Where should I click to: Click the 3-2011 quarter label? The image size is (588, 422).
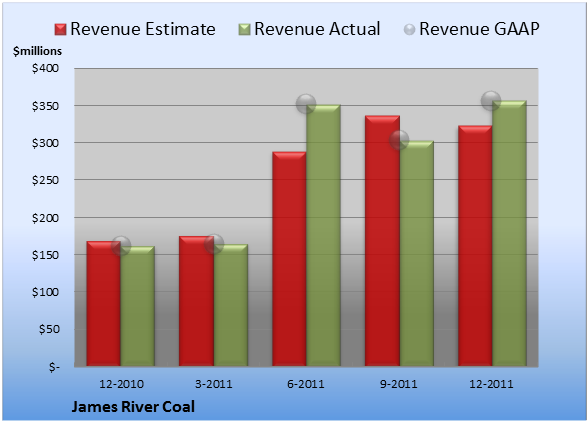point(214,384)
